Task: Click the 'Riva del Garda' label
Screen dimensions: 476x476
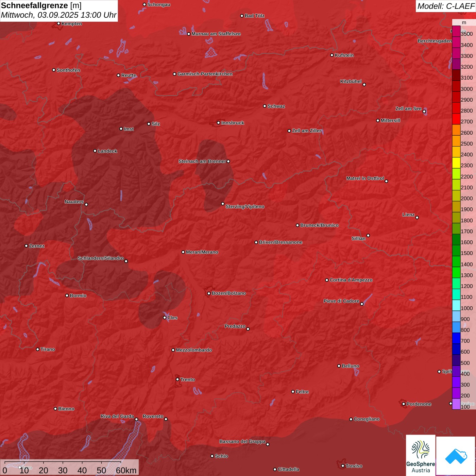Action: [x=117, y=416]
